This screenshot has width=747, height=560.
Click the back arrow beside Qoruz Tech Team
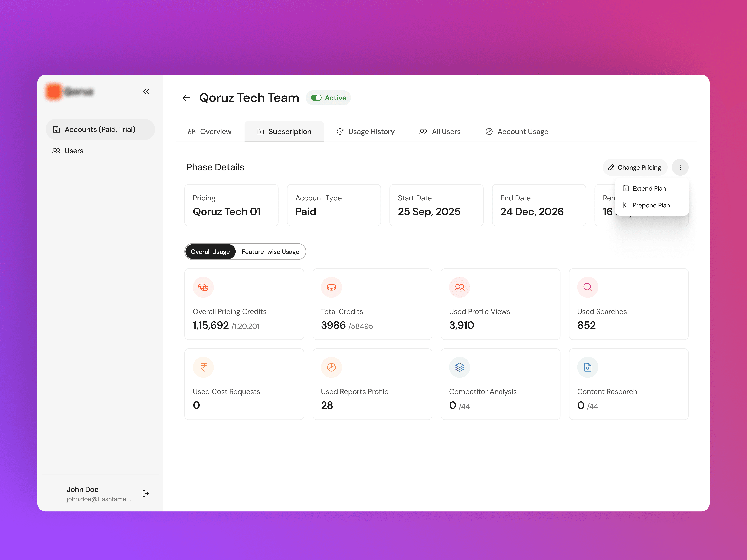coord(186,98)
